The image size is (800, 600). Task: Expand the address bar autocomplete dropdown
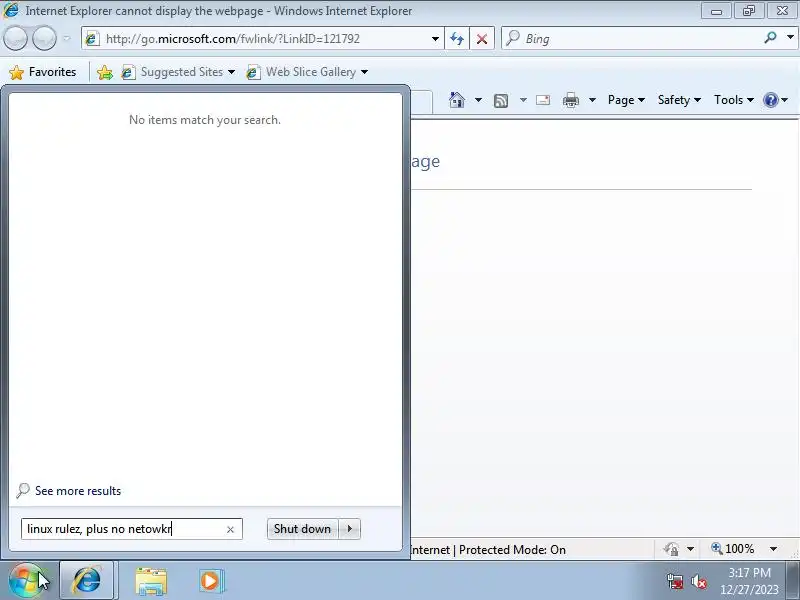click(x=435, y=39)
